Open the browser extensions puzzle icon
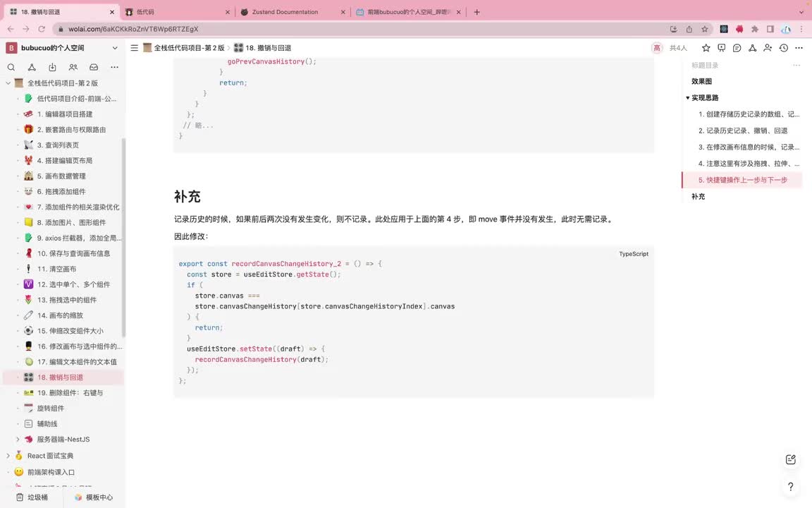The height and width of the screenshot is (508, 812). coord(755,29)
